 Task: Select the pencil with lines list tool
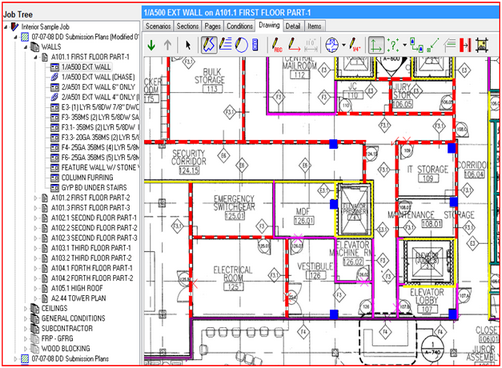[225, 45]
